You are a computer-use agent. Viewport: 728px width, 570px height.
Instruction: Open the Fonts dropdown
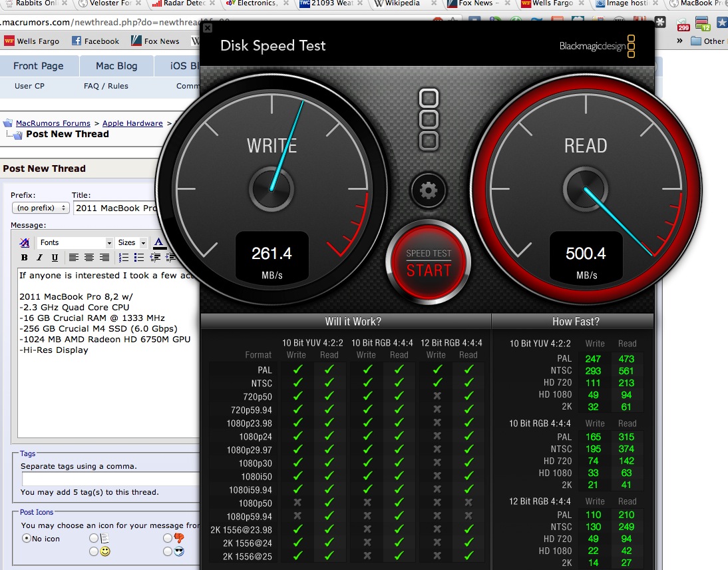pos(75,242)
